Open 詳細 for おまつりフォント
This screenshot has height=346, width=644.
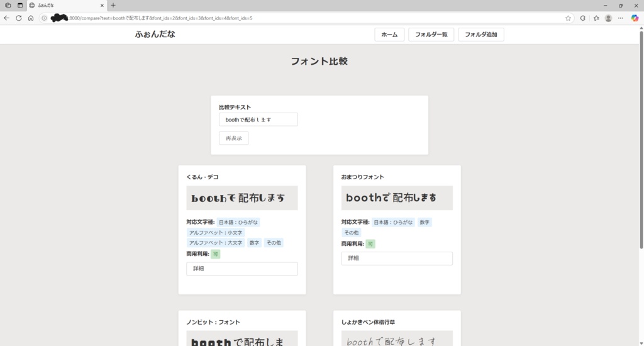click(x=397, y=259)
